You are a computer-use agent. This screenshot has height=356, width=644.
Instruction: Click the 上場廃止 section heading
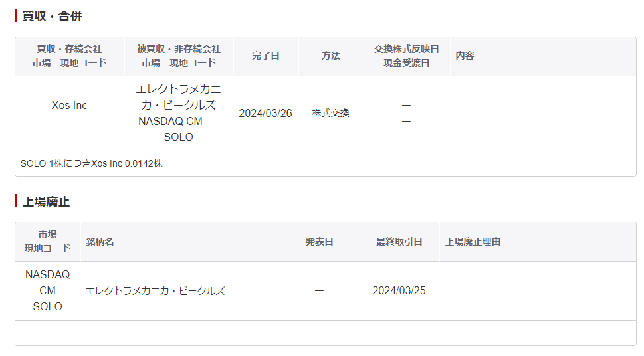click(x=46, y=202)
